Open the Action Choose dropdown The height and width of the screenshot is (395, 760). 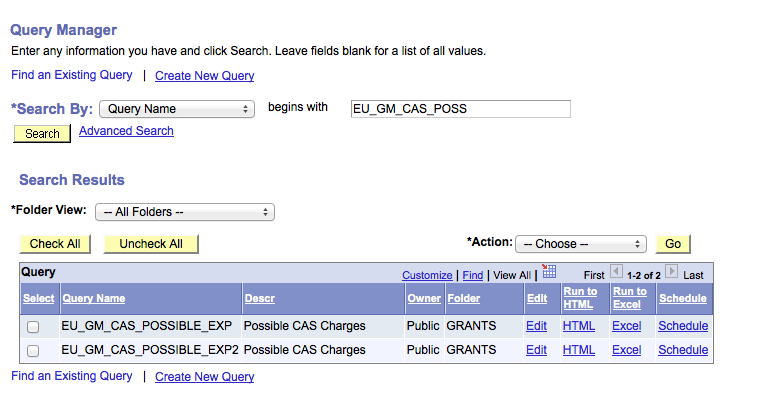pyautogui.click(x=581, y=244)
